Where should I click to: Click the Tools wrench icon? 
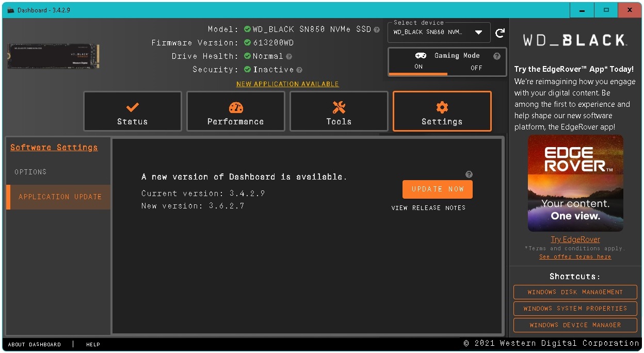tap(339, 107)
